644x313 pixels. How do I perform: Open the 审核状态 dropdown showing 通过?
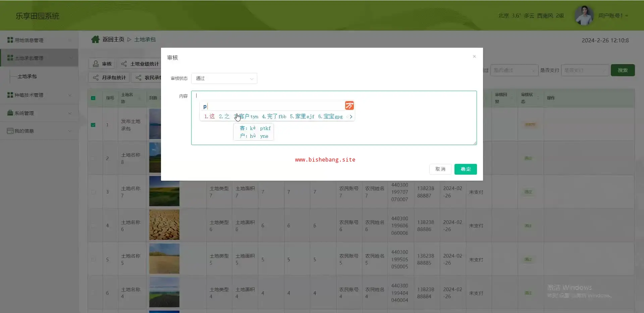pos(224,78)
